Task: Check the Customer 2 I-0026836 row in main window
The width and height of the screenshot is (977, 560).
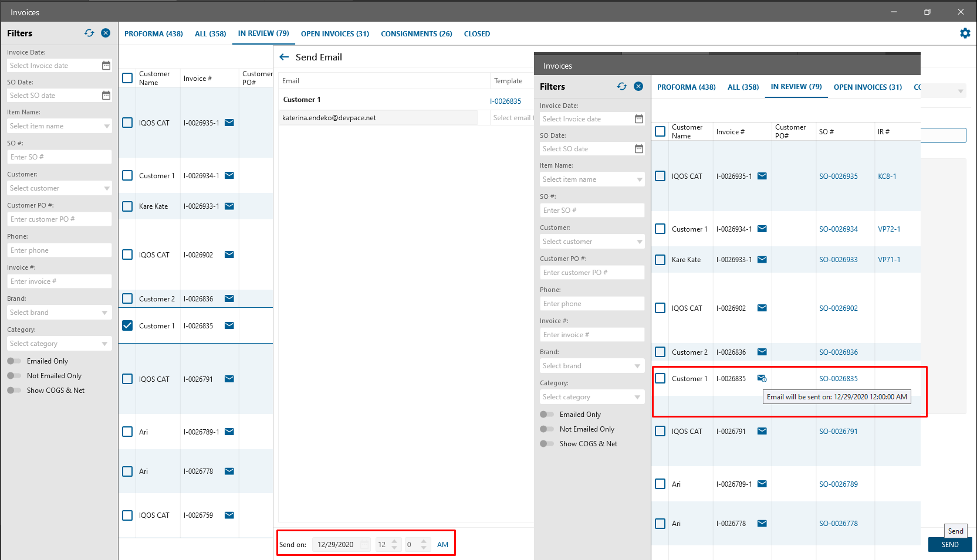Action: point(127,298)
